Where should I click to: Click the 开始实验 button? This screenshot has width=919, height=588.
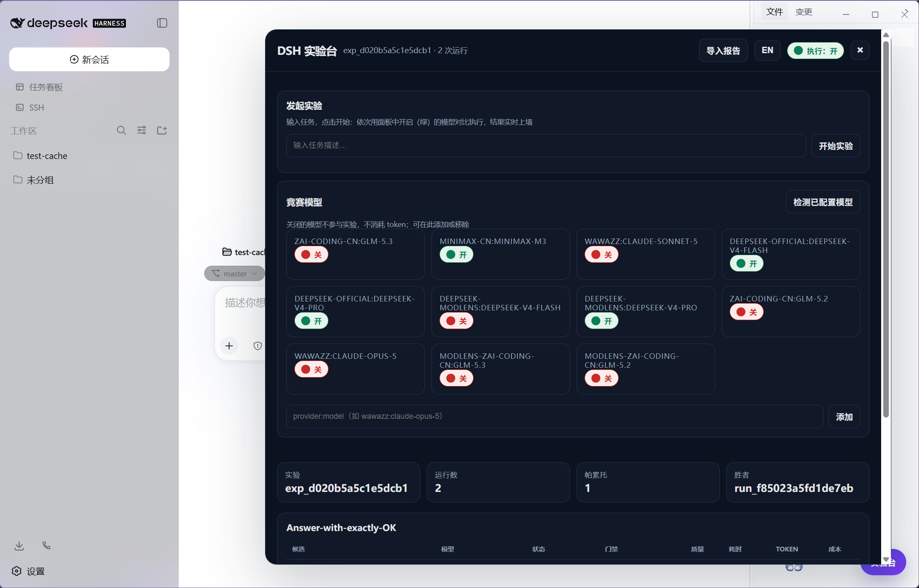tap(836, 146)
